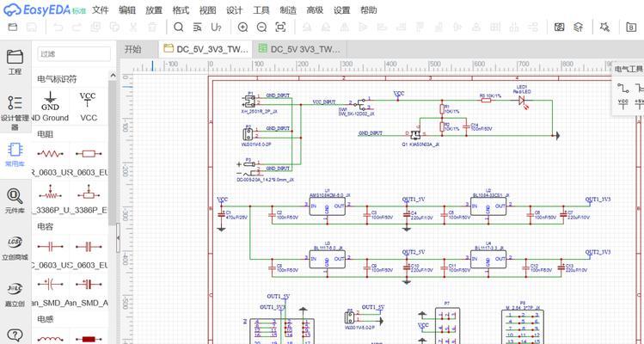644x344 pixels.
Task: Click the open project folder toolbar icon
Action: (x=13, y=28)
